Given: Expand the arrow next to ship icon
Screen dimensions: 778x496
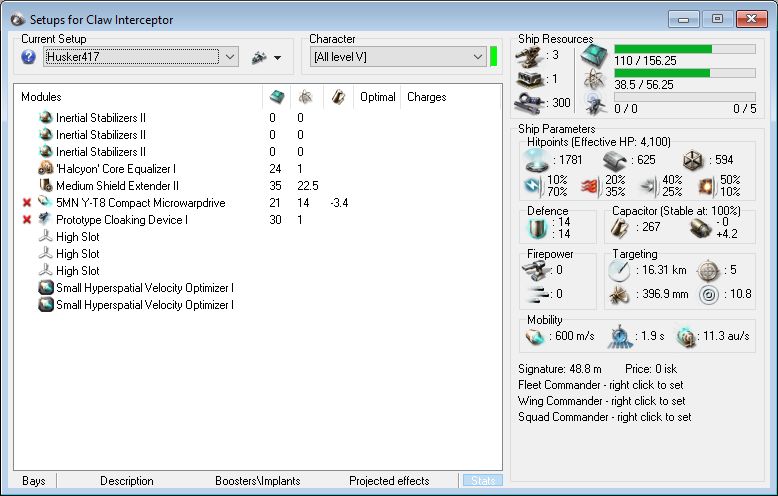Looking at the screenshot, I should coord(277,58).
